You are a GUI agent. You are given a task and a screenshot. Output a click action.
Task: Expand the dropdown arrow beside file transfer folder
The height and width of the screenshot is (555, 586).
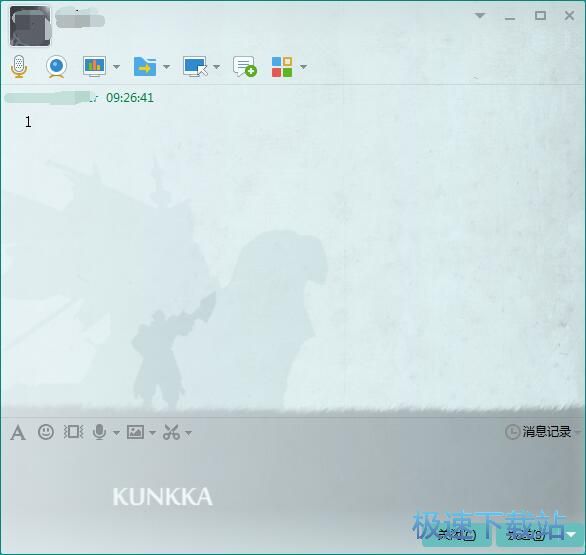point(166,67)
